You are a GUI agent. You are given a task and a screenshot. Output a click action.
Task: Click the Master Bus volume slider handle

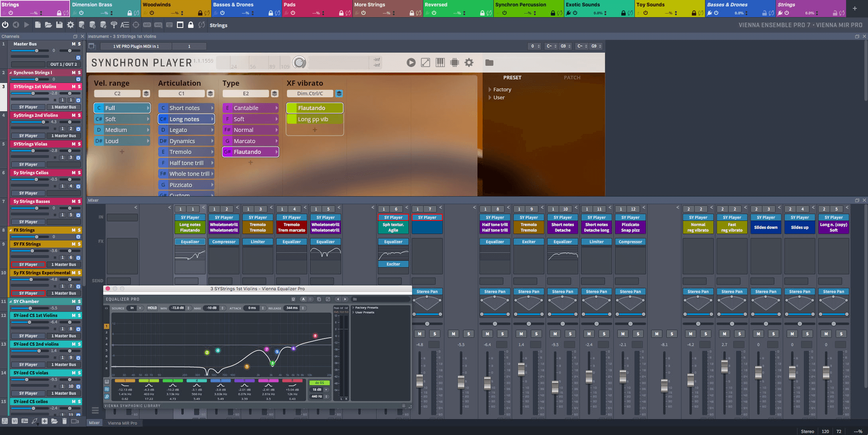tap(37, 51)
